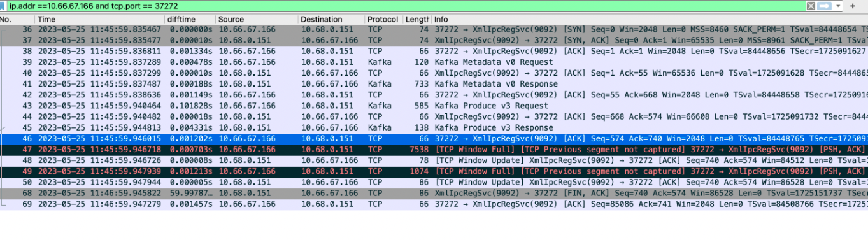This screenshot has width=868, height=240.
Task: Apply the display filter arrow button
Action: pyautogui.click(x=825, y=6)
